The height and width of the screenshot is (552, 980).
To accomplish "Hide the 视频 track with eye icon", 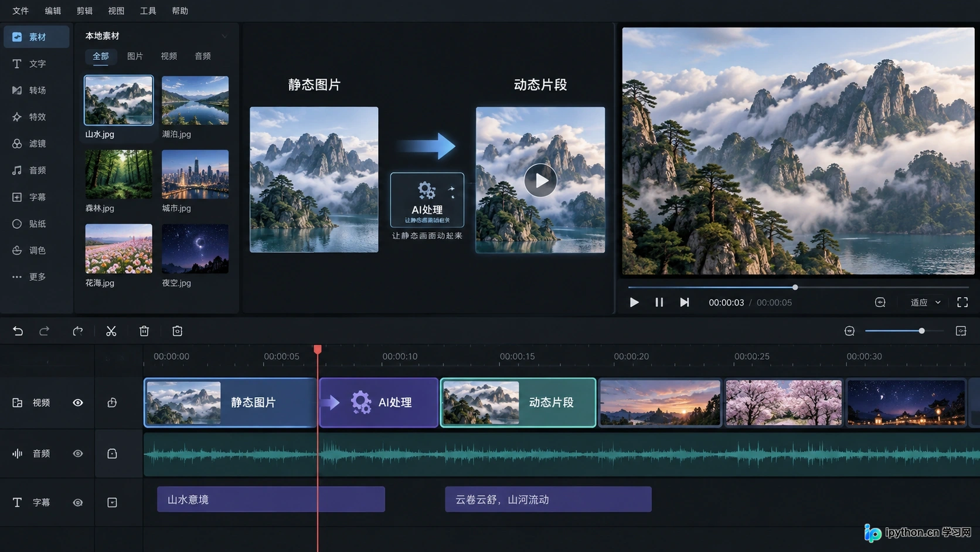I will (78, 402).
